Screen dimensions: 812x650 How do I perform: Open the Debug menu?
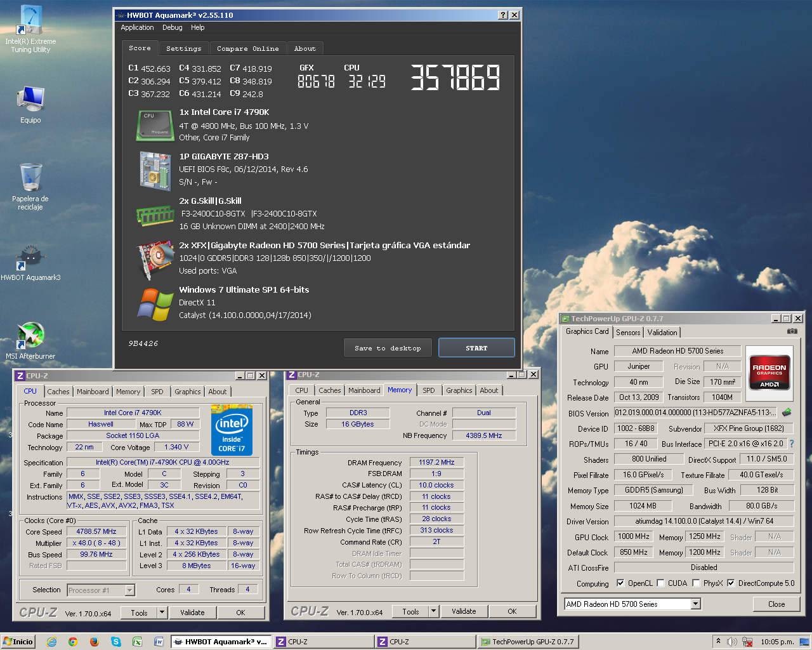(x=172, y=27)
